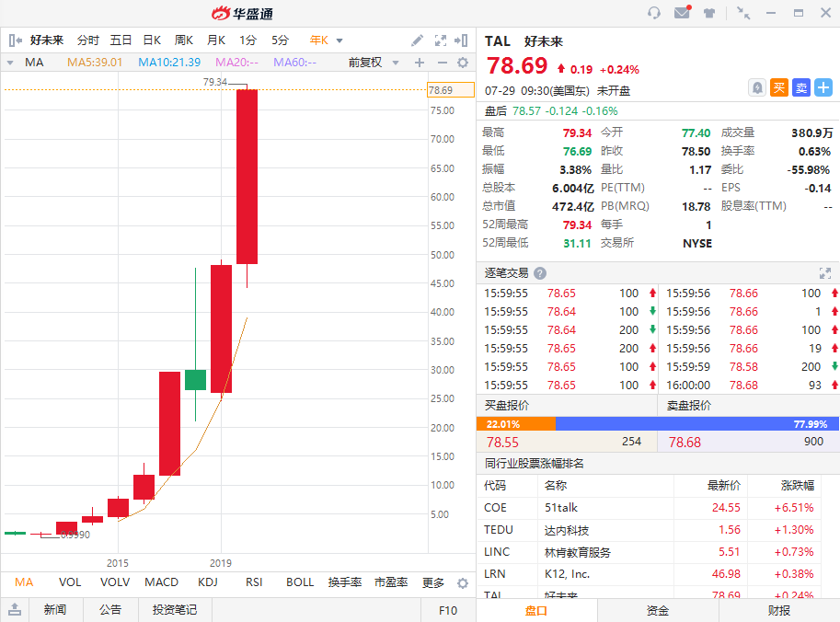Image resolution: width=840 pixels, height=622 pixels.
Task: Switch to 5分 chart
Action: (280, 40)
